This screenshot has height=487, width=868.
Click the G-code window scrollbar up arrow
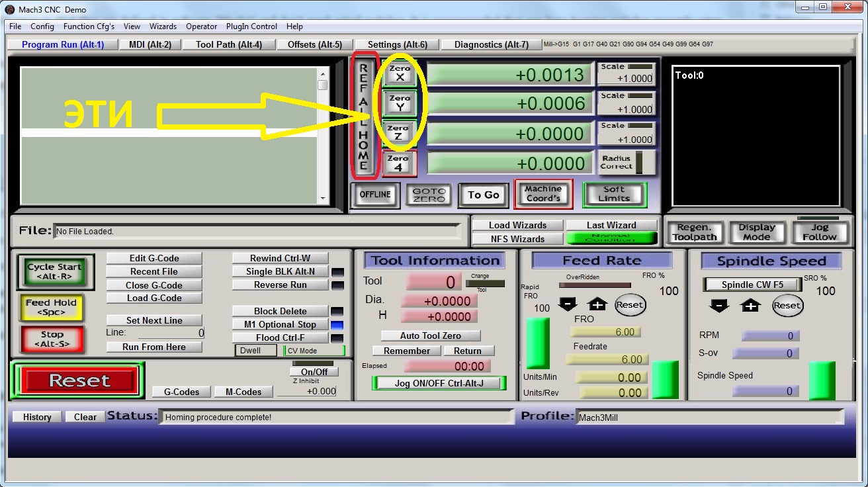point(323,73)
